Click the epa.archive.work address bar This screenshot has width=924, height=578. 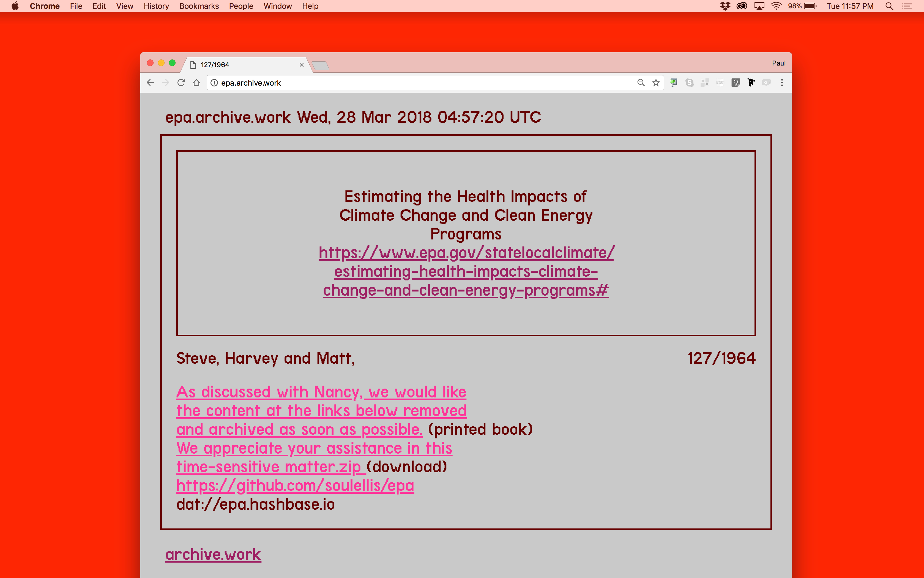[420, 83]
